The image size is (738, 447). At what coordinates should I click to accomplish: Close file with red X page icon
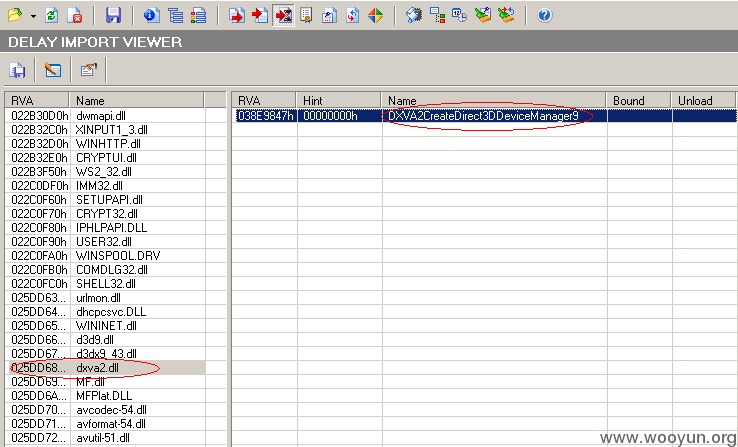75,16
